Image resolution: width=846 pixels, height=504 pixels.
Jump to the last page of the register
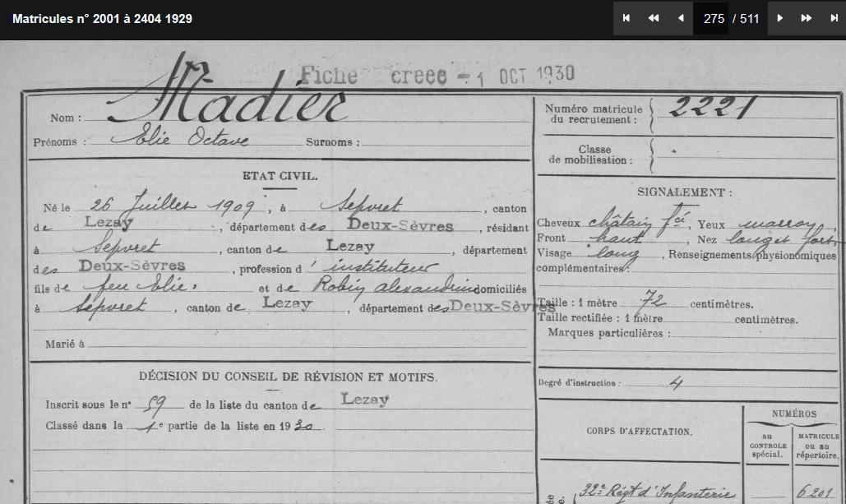834,18
